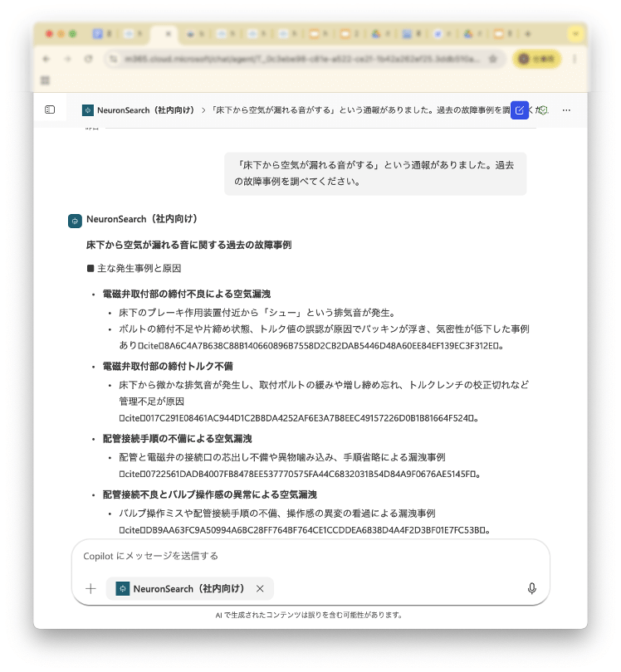Click the Copilot message input field
The height and width of the screenshot is (672, 621).
click(x=307, y=556)
